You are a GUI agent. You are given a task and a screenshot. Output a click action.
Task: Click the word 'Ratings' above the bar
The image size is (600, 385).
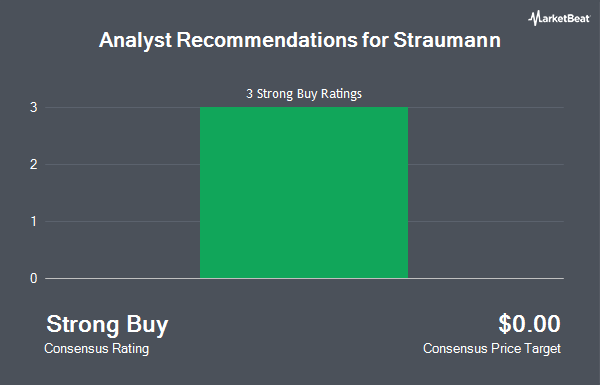(x=341, y=94)
